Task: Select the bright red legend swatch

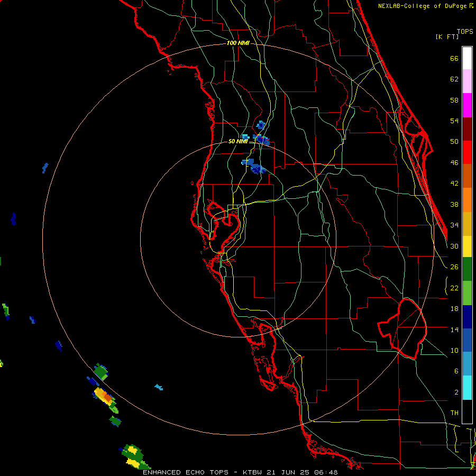Action: [467, 152]
